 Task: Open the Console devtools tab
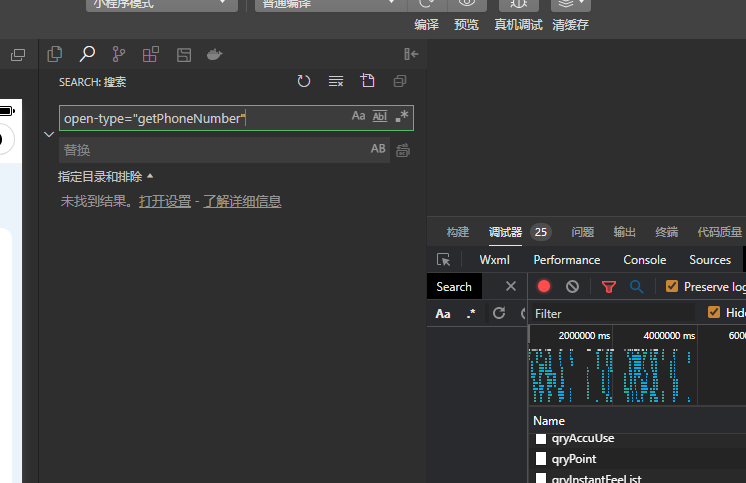pyautogui.click(x=645, y=260)
